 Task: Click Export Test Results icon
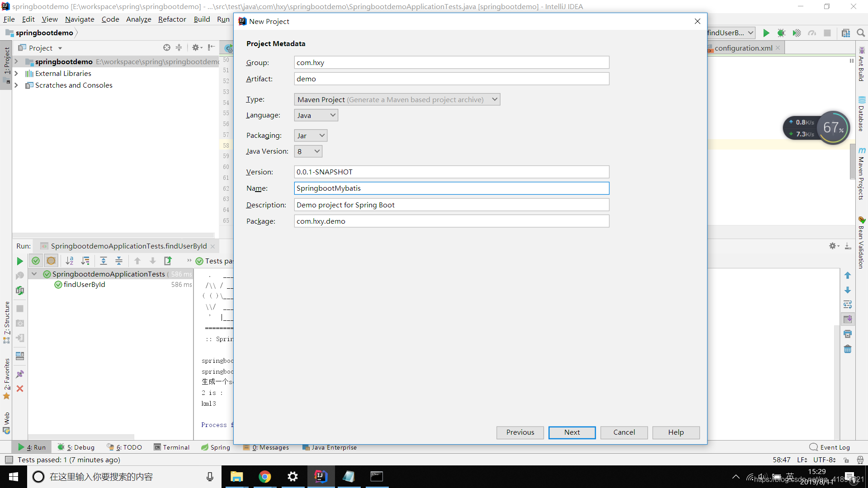click(x=168, y=261)
